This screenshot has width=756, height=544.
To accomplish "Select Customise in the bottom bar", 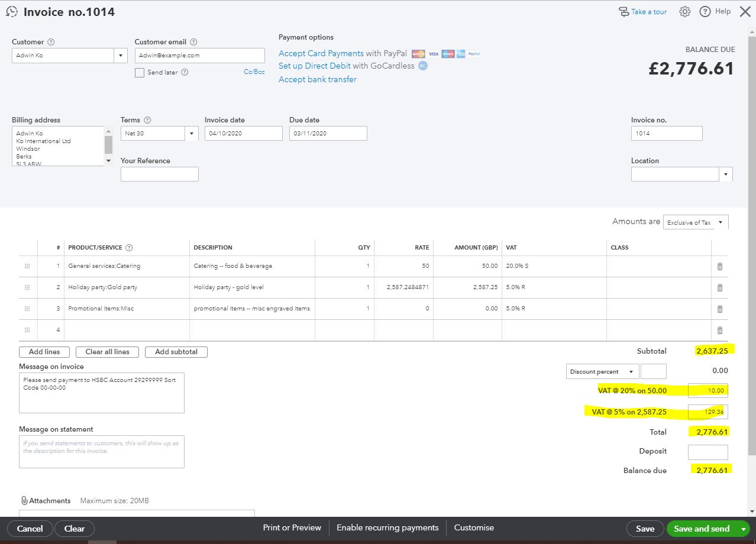I will click(x=474, y=528).
